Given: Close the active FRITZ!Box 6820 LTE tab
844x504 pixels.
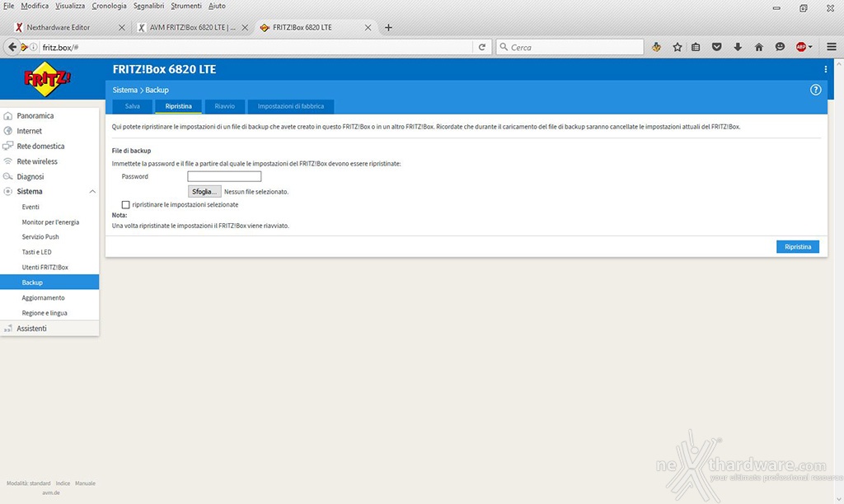Looking at the screenshot, I should coord(368,27).
